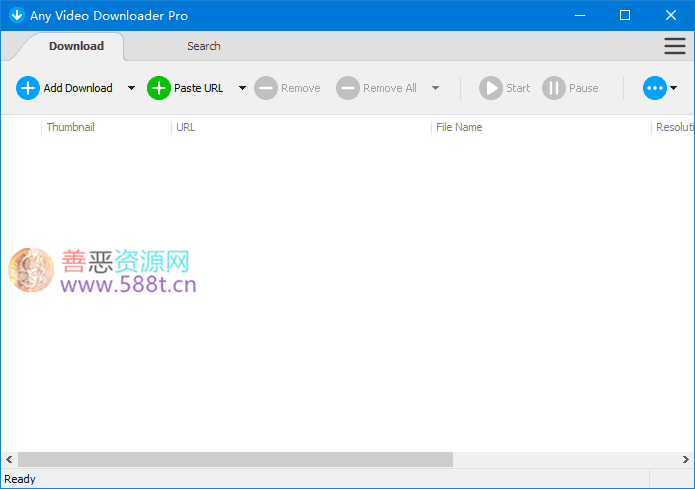Screen dimensions: 695x489
Task: Open the hamburger menu icon
Action: (675, 46)
